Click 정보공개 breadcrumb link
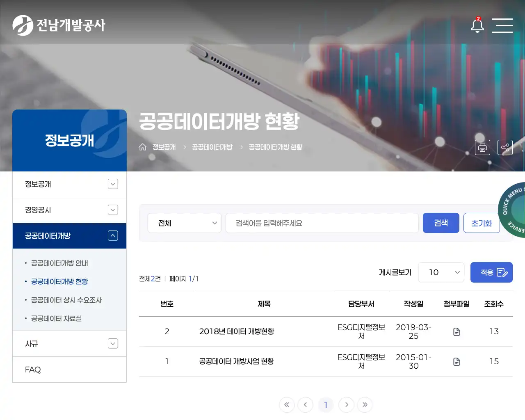This screenshot has width=525, height=420. (x=164, y=147)
